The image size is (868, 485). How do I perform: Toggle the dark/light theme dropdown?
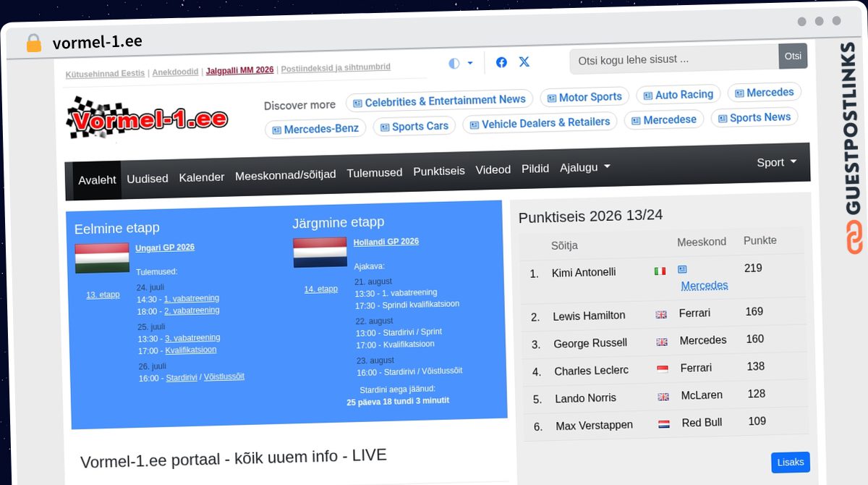click(x=461, y=63)
